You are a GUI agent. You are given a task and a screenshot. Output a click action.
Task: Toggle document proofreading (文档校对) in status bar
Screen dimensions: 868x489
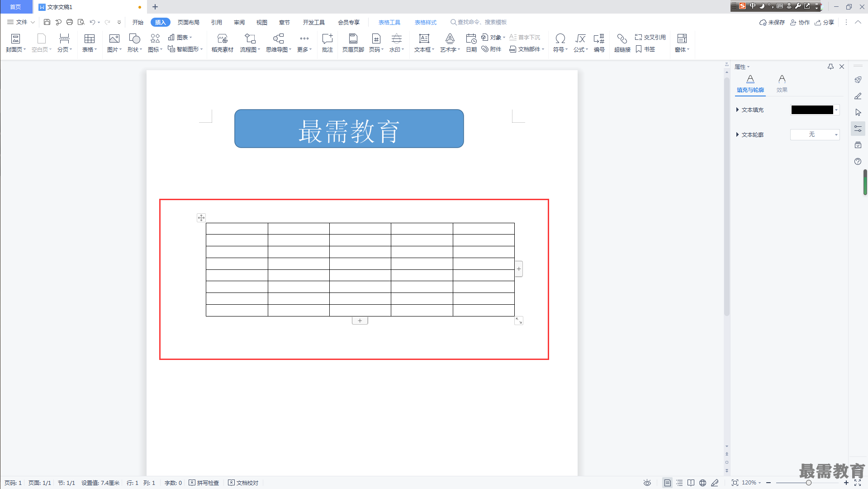click(243, 483)
